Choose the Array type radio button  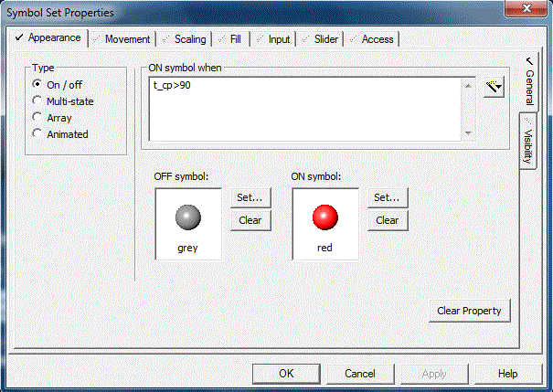pos(37,118)
